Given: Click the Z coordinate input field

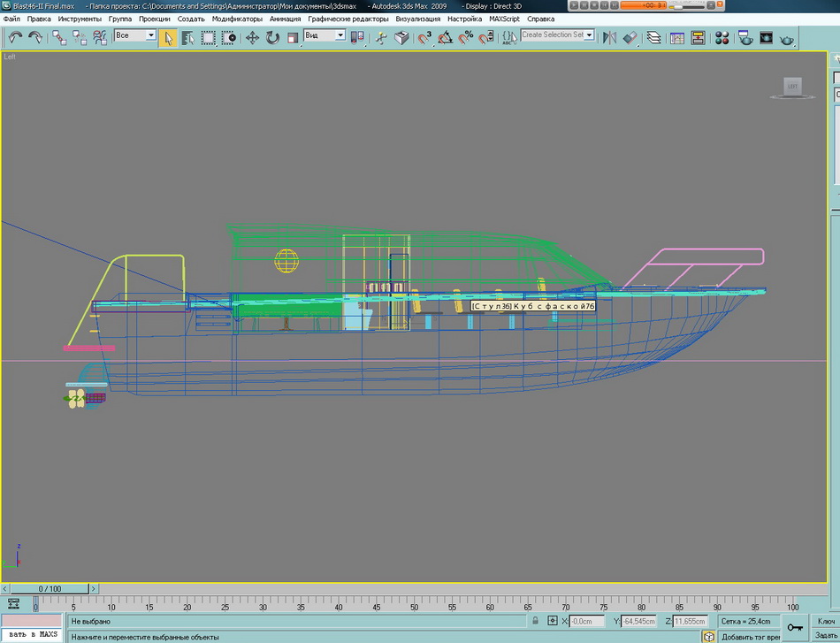Looking at the screenshot, I should tap(692, 622).
